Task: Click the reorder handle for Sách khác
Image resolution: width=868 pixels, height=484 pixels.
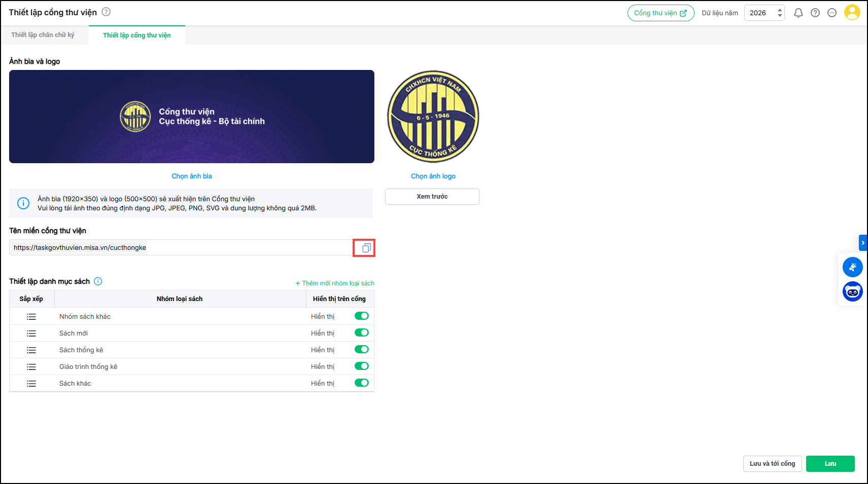Action: (31, 384)
